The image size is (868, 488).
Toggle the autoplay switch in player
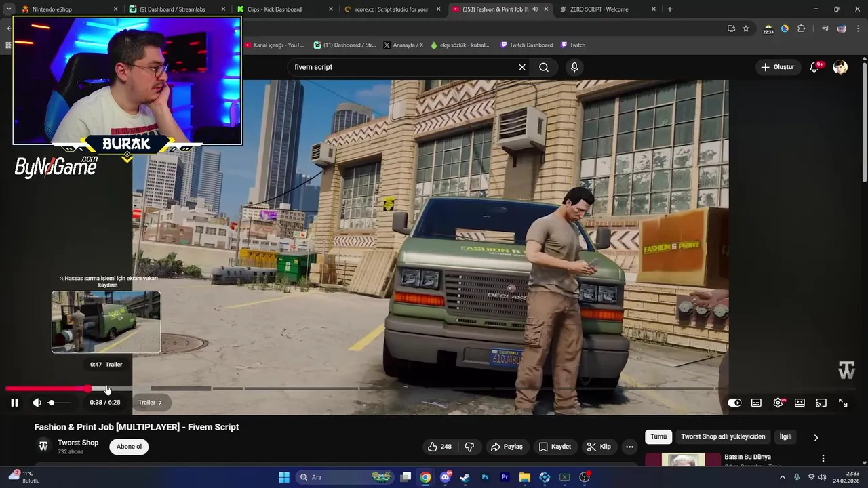click(734, 403)
